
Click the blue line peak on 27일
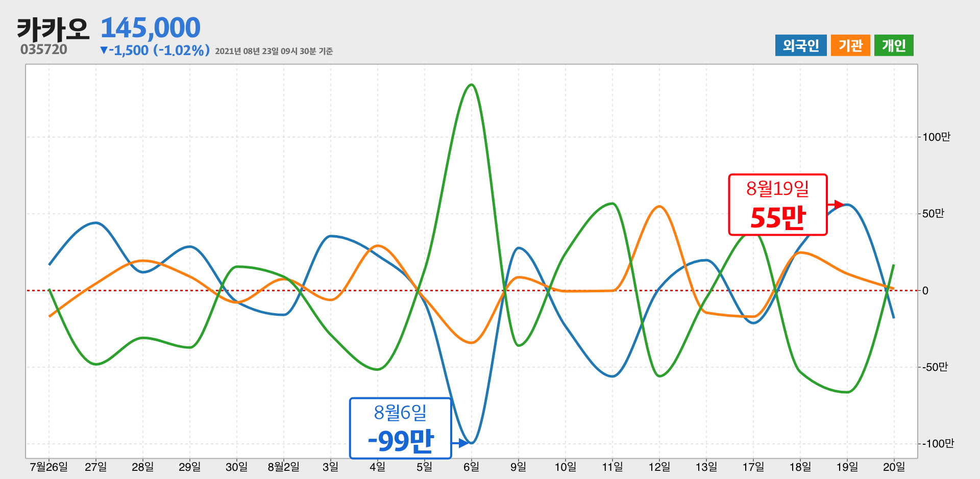(x=96, y=223)
